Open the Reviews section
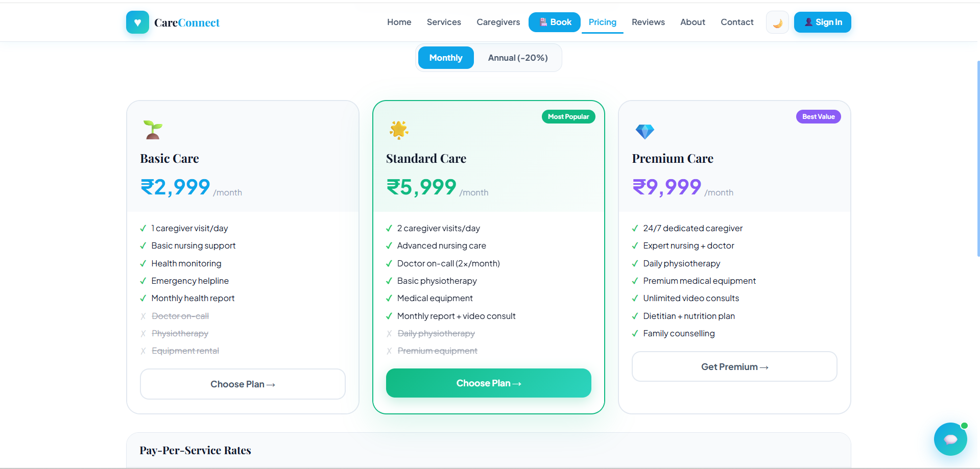The height and width of the screenshot is (469, 980). 648,22
